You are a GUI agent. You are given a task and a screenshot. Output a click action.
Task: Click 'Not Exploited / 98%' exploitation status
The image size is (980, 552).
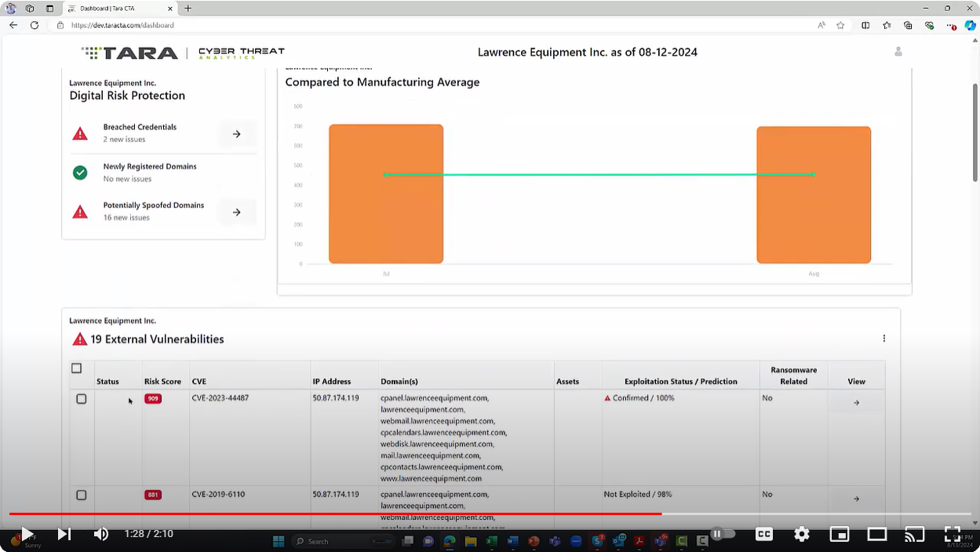coord(638,495)
